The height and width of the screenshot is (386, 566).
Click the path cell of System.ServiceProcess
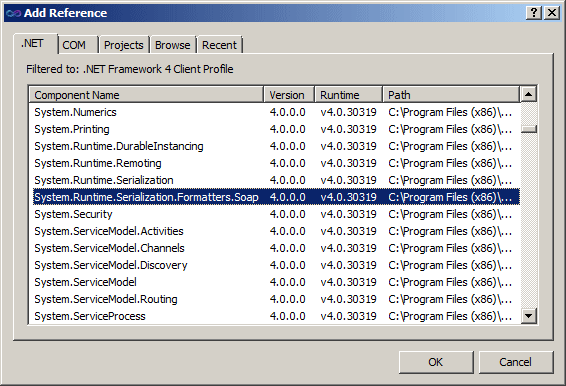tap(450, 316)
